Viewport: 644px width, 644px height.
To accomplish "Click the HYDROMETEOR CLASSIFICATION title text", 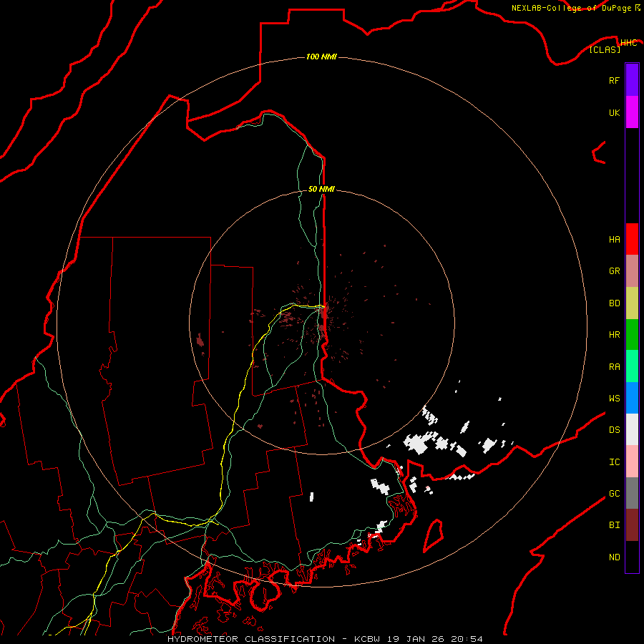I will 251,639.
